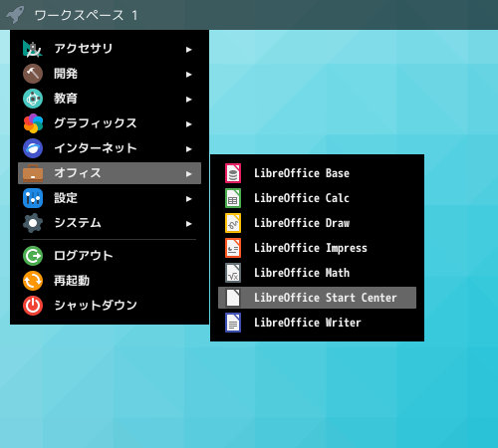Click the 開発 hammer icon
Image resolution: width=498 pixels, height=448 pixels.
pos(33,74)
